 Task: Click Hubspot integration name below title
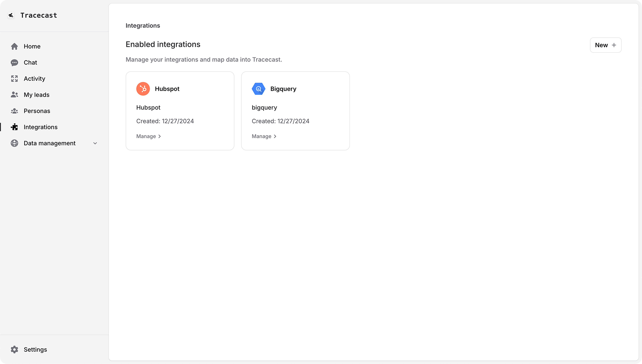(148, 108)
